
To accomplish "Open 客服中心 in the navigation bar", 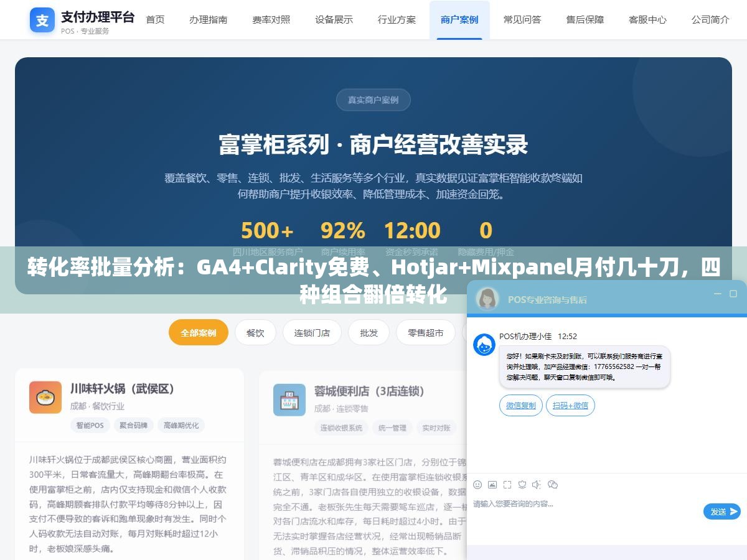I will [x=647, y=20].
